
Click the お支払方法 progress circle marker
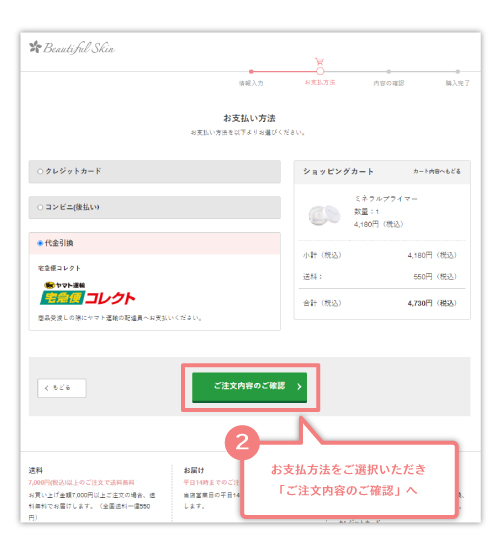pyautogui.click(x=320, y=71)
